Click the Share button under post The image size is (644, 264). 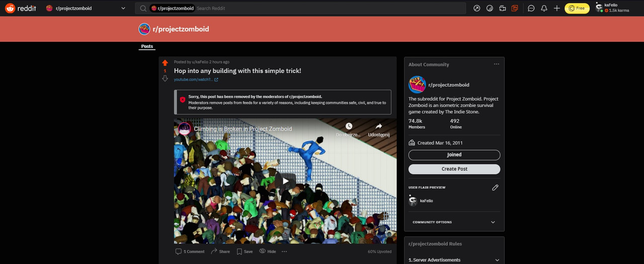(220, 251)
